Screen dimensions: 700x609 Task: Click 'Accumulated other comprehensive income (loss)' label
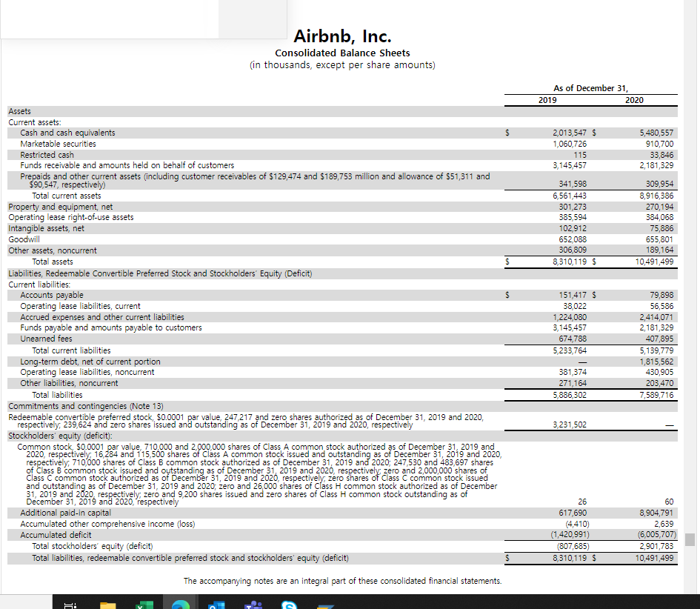107,524
